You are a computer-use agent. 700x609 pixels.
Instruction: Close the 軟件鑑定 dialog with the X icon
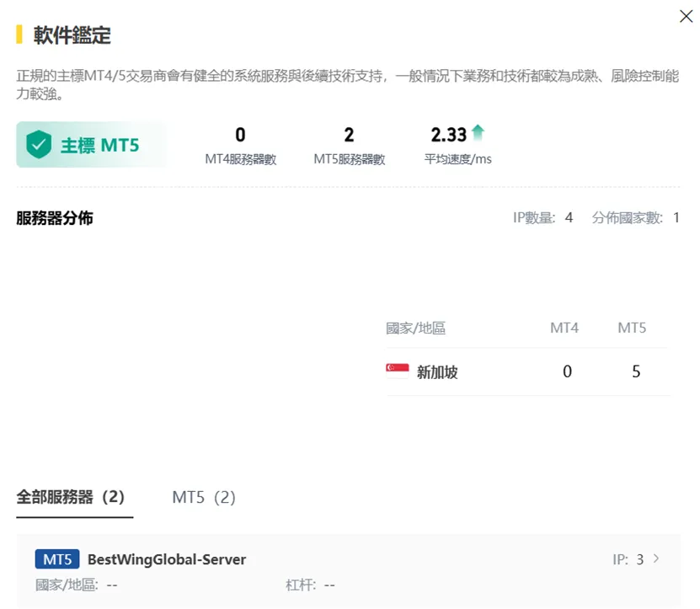(x=686, y=16)
